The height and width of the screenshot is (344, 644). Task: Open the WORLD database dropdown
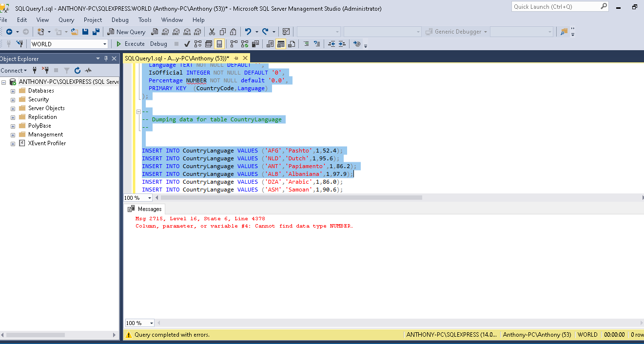pyautogui.click(x=104, y=44)
